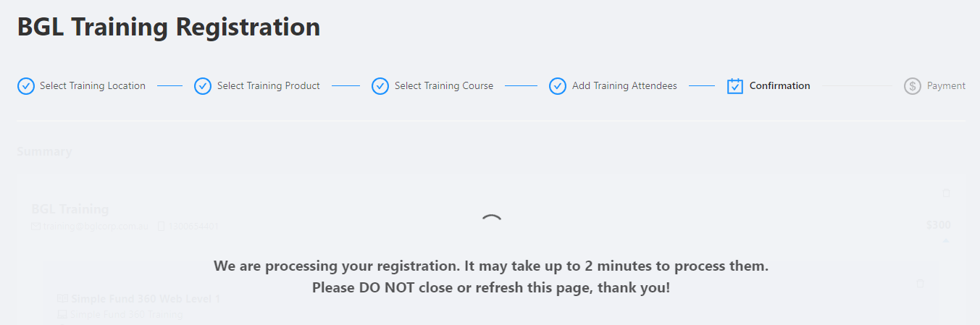Click the Add Training Attendees checkmark icon
980x325 pixels.
click(x=558, y=86)
